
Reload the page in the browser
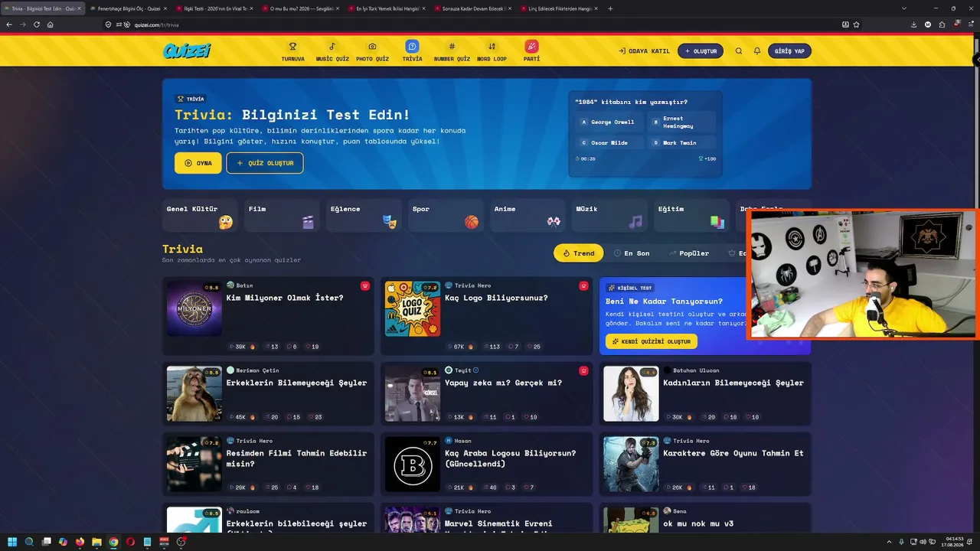coord(37,24)
